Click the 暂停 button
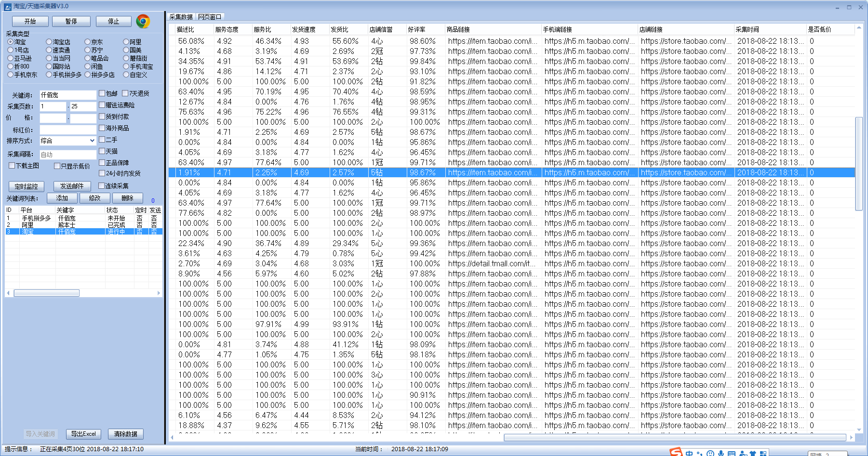The height and width of the screenshot is (456, 868). click(x=71, y=21)
